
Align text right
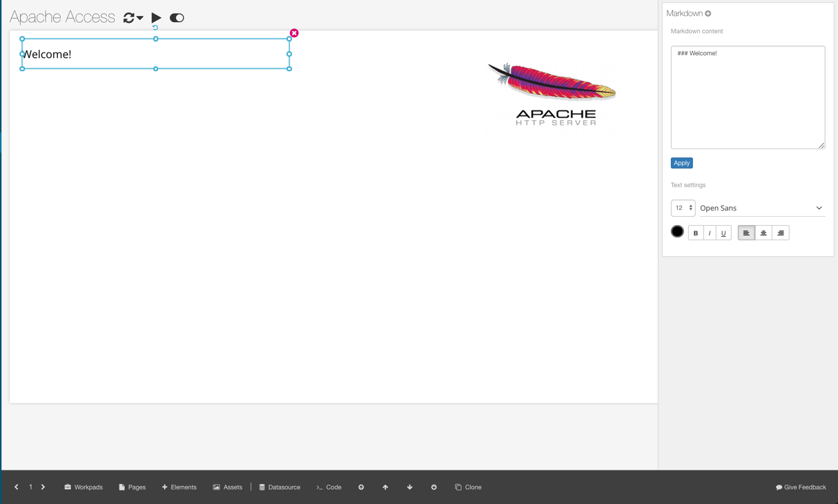[781, 233]
